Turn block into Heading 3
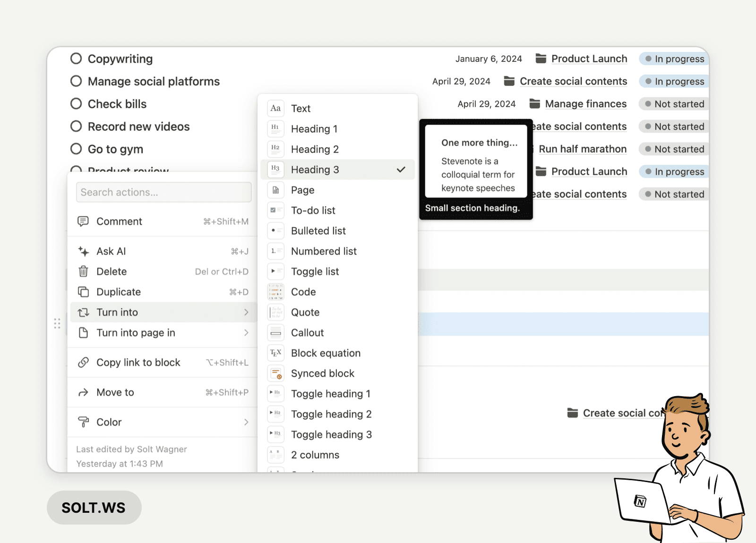 338,170
